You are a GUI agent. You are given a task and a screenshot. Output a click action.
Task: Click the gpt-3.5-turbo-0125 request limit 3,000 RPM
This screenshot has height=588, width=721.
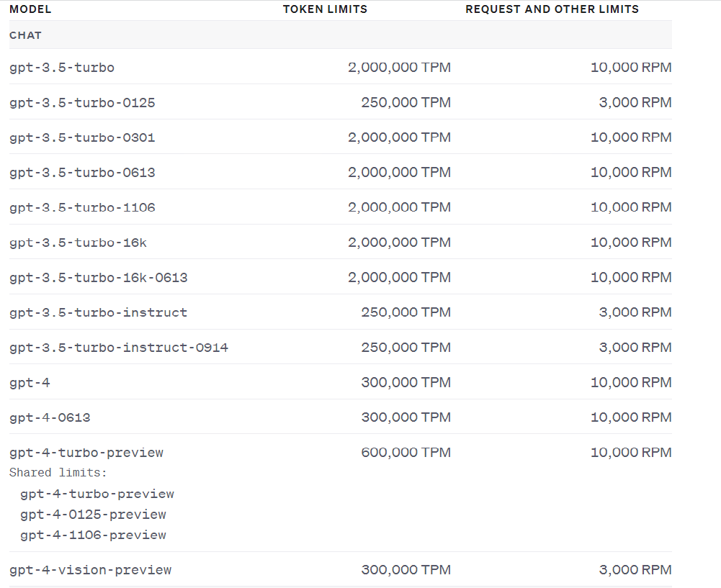[x=635, y=102]
